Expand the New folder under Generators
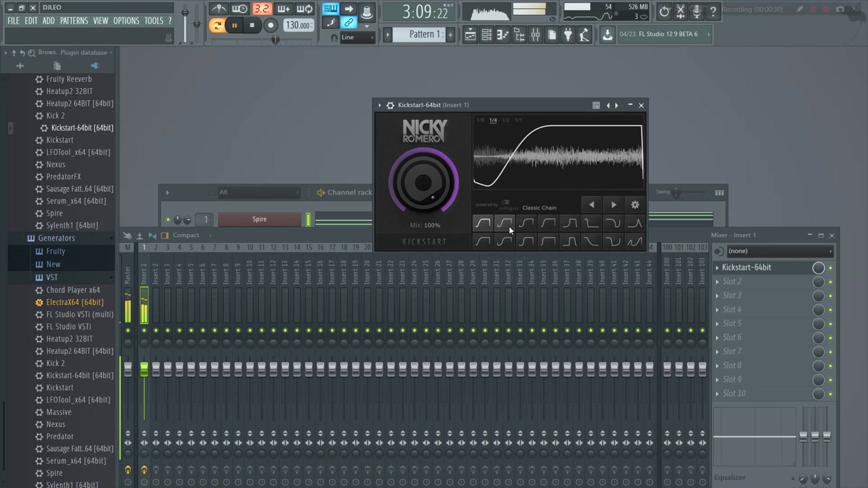This screenshot has width=868, height=488. [x=53, y=264]
